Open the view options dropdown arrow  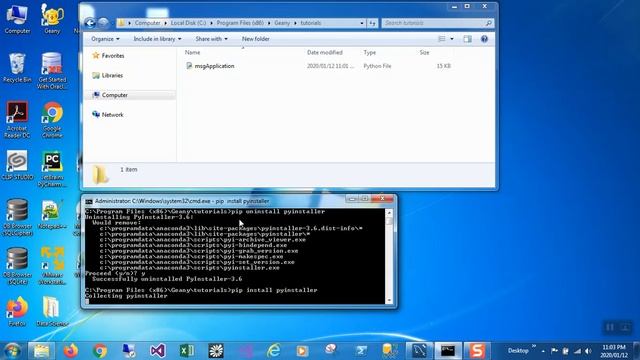[x=451, y=39]
